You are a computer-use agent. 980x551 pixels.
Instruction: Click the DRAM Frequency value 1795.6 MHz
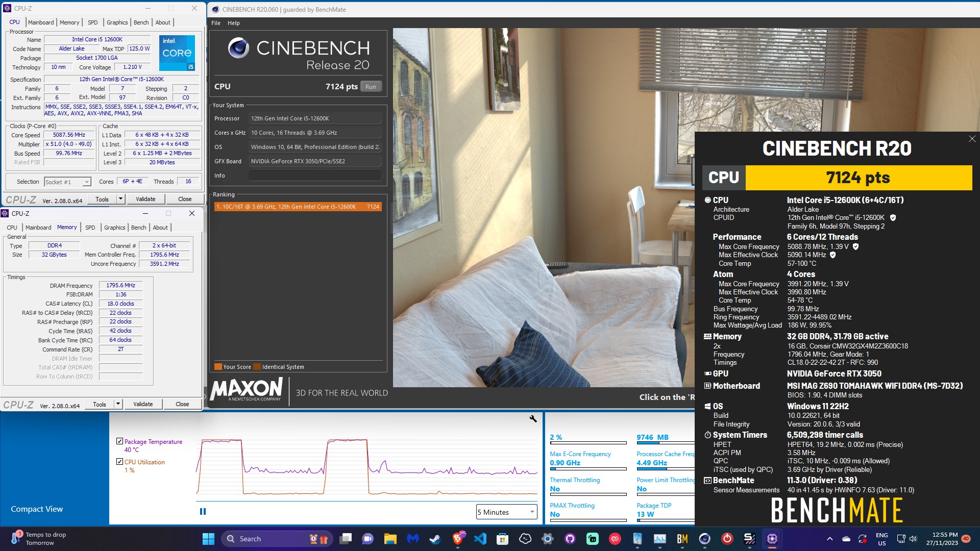(120, 286)
